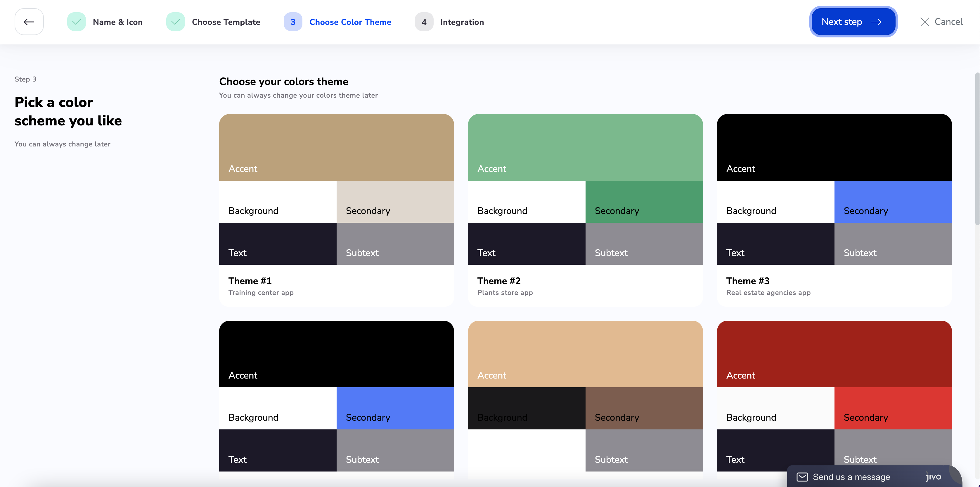The height and width of the screenshot is (487, 980).
Task: Click blue Secondary swatch in Theme #3
Action: click(893, 201)
